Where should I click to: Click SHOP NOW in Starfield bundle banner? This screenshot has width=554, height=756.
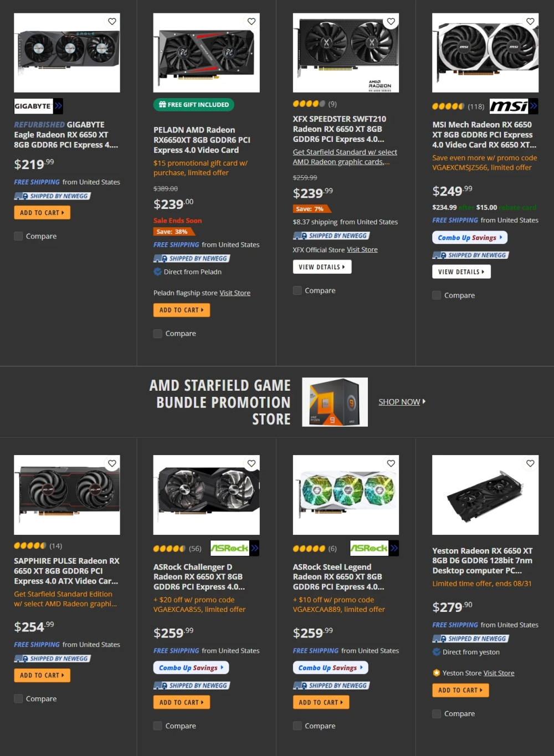point(402,402)
